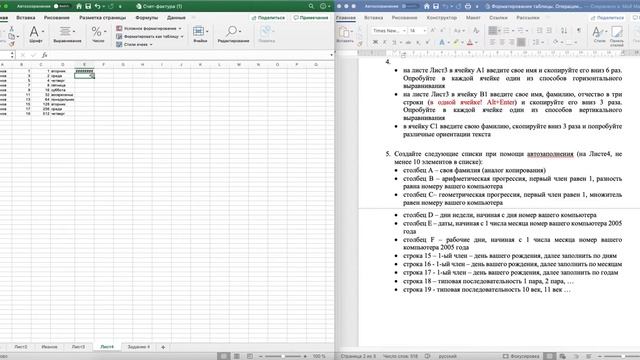Click Sort icon in Word ribbon
Screen dimensions: 640x360
pyautogui.click(x=564, y=31)
